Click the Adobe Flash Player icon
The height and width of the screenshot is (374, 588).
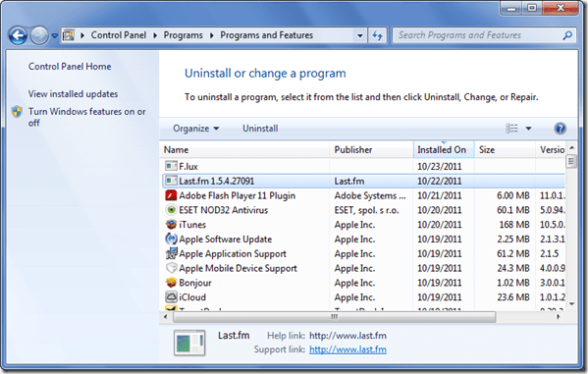click(x=171, y=195)
